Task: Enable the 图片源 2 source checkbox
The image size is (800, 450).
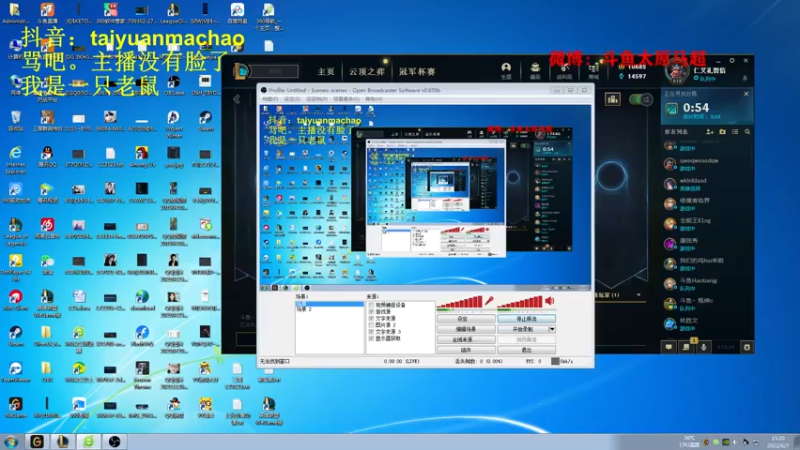Action: click(x=371, y=325)
